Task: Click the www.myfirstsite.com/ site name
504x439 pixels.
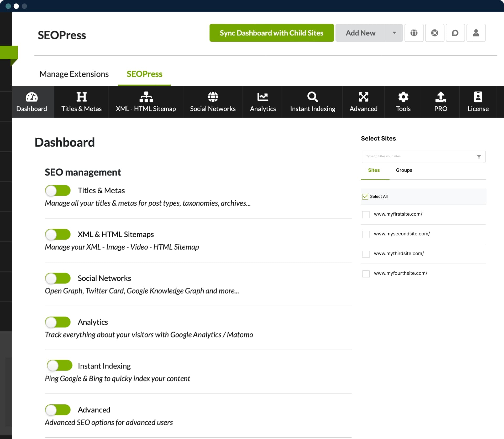Action: coord(398,214)
